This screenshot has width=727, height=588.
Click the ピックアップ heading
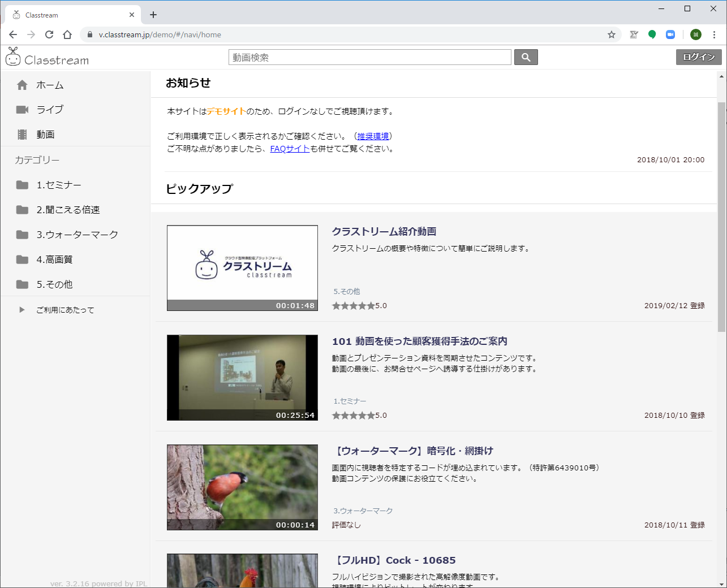199,189
